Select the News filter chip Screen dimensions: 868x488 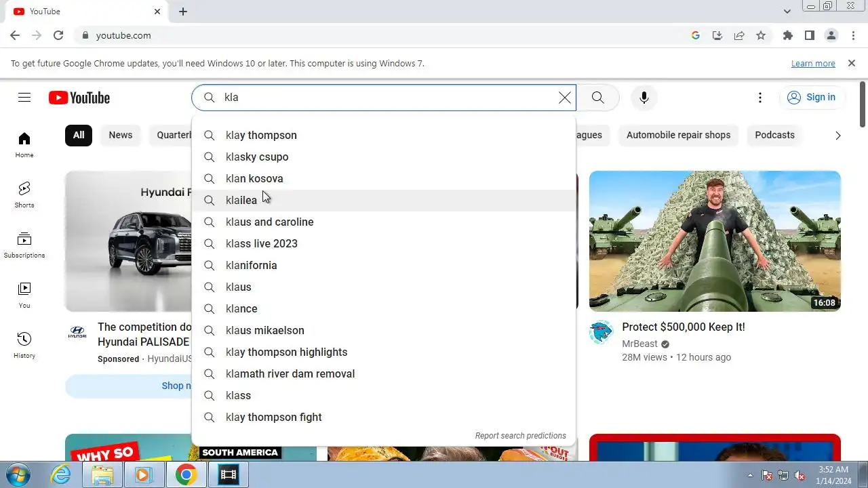coord(121,135)
